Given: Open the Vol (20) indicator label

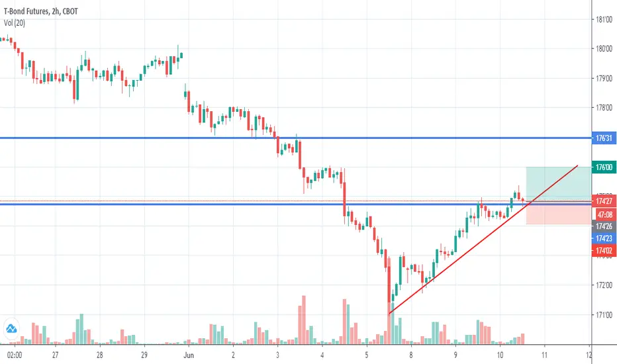Looking at the screenshot, I should (15, 23).
